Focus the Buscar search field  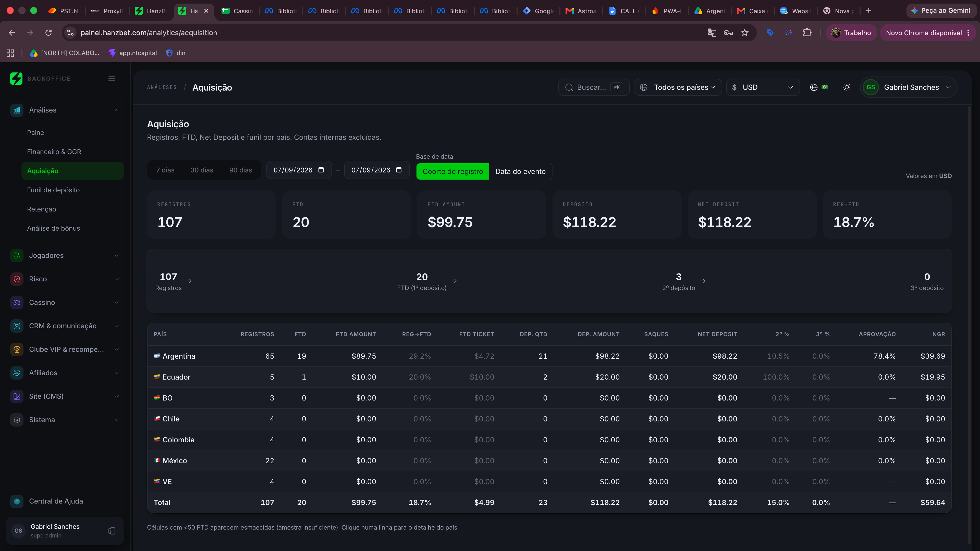593,87
